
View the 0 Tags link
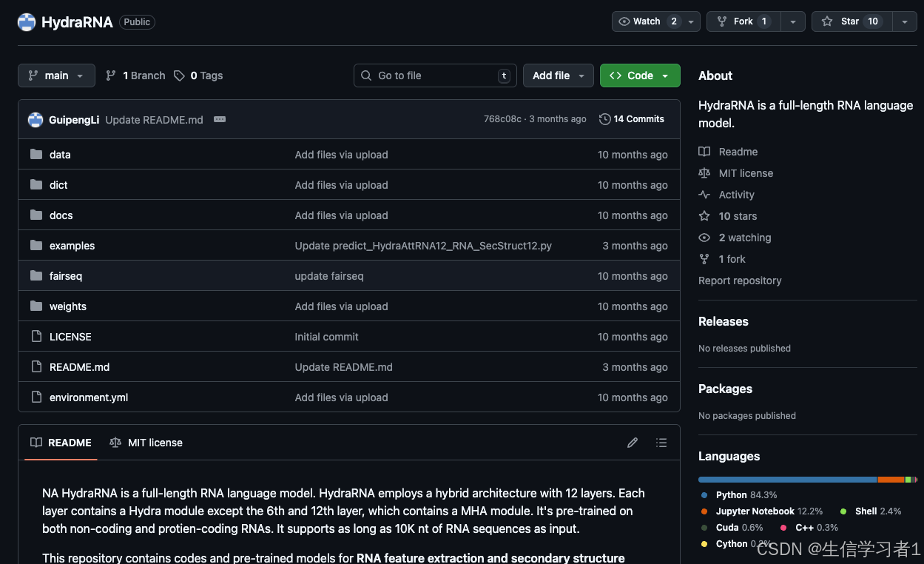point(198,75)
